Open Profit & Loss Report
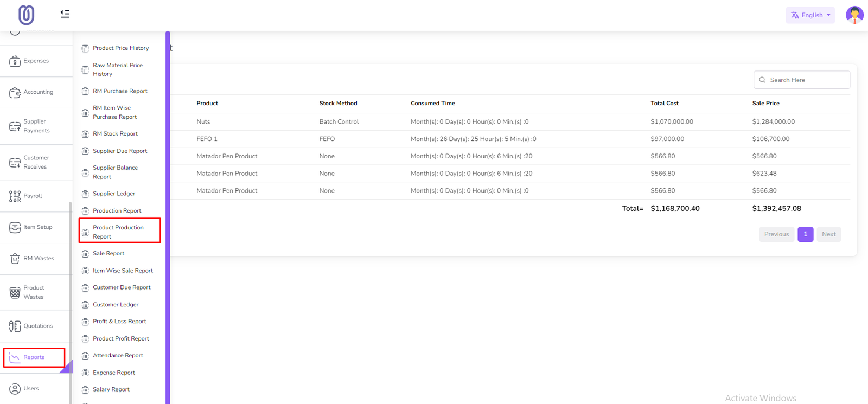 pyautogui.click(x=119, y=322)
